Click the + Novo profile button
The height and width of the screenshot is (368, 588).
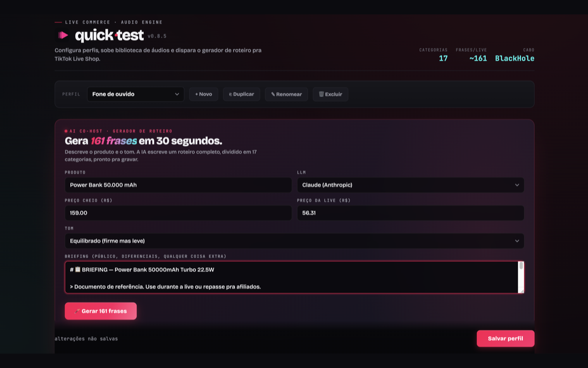tap(204, 94)
